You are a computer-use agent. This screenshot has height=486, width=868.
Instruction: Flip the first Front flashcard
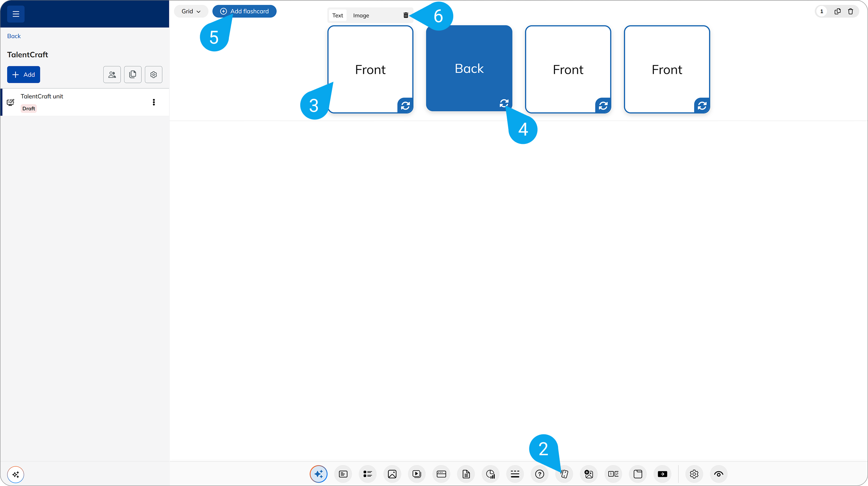[x=405, y=105]
